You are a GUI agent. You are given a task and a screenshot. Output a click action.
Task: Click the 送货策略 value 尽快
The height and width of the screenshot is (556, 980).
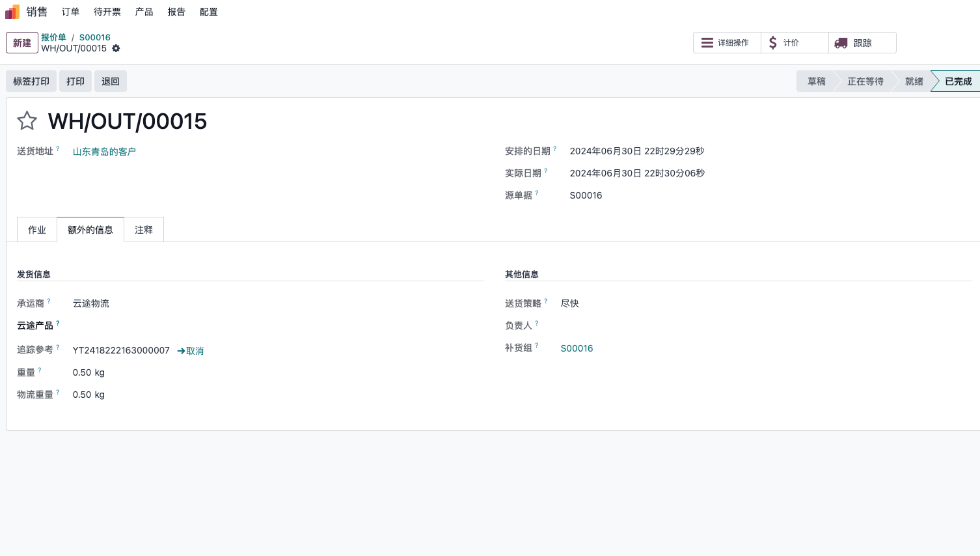click(x=570, y=303)
